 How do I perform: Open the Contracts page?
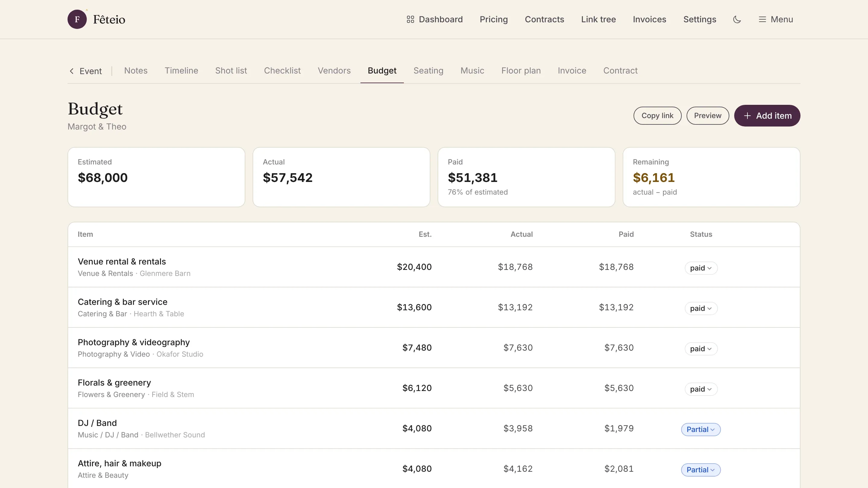[544, 20]
